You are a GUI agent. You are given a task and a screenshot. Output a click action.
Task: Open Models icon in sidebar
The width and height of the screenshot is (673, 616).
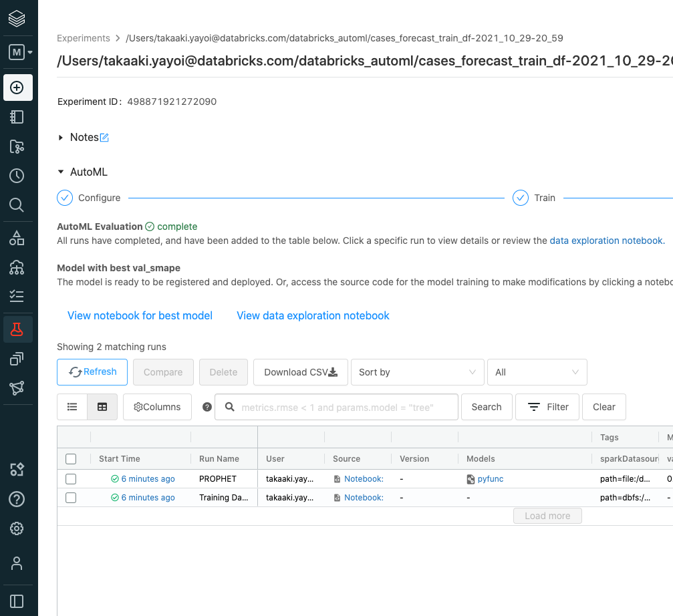(x=17, y=388)
